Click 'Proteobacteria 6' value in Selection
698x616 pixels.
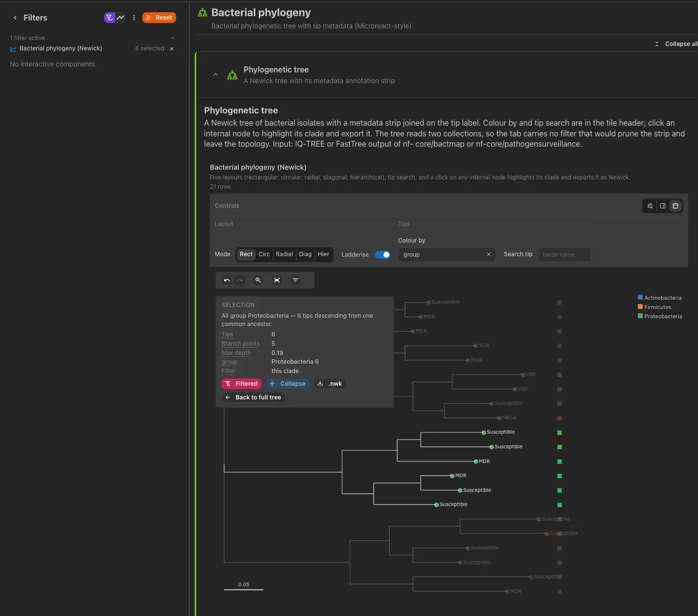pyautogui.click(x=295, y=362)
